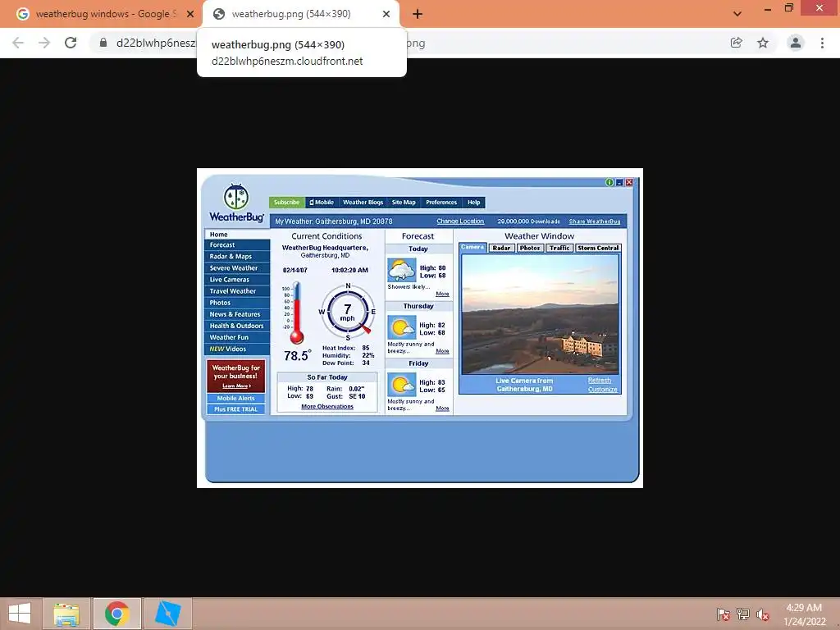Click the wind compass showing 7 mph
The image size is (840, 630).
pos(348,313)
